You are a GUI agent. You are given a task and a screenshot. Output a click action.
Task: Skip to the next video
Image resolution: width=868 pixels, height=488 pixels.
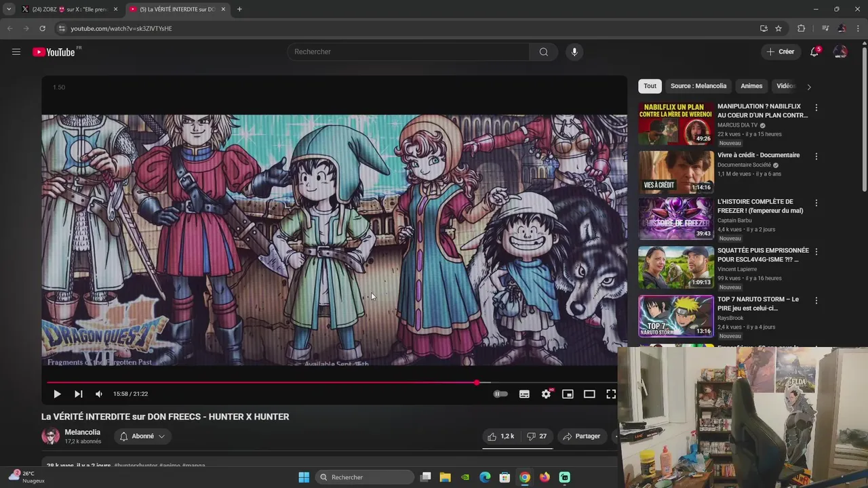click(x=79, y=394)
